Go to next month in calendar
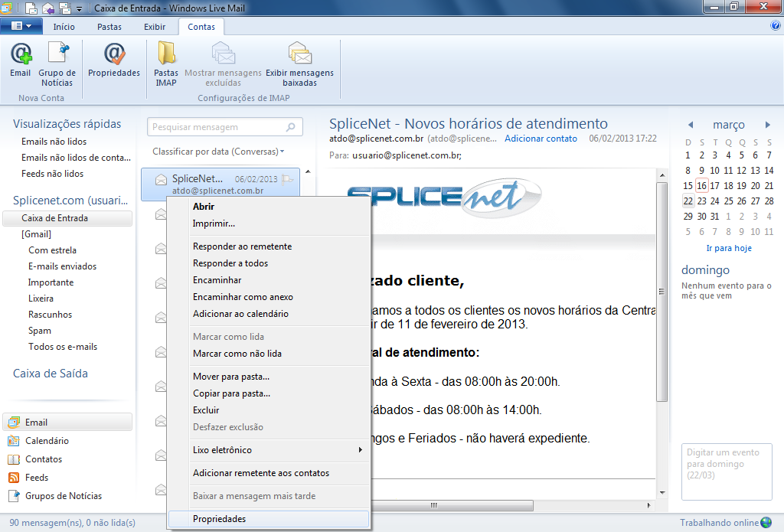Viewport: 784px width, 532px height. click(x=767, y=125)
